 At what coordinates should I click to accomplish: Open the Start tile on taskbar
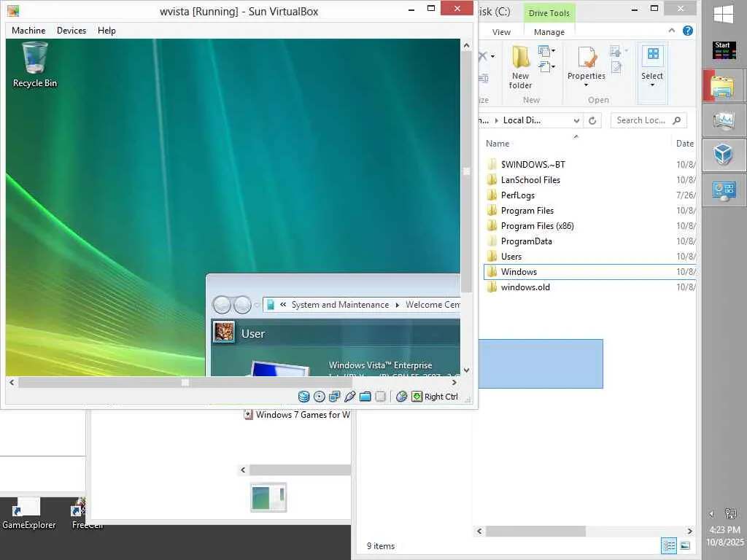pyautogui.click(x=724, y=50)
